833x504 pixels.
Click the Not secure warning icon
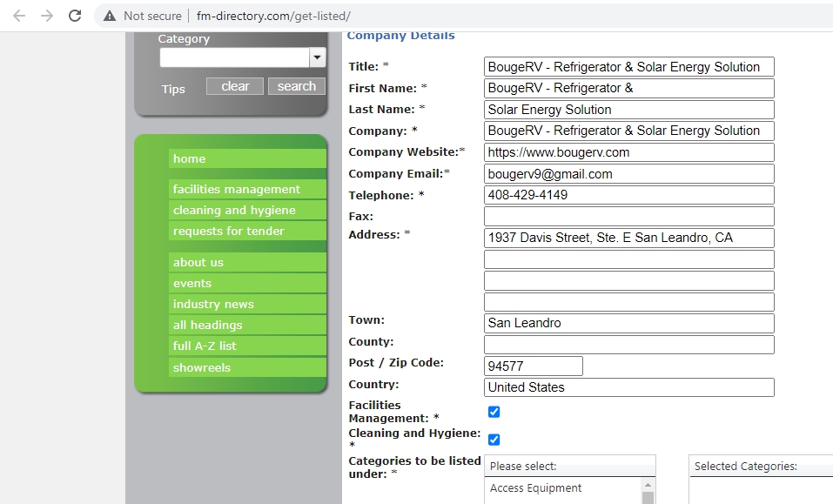[110, 16]
